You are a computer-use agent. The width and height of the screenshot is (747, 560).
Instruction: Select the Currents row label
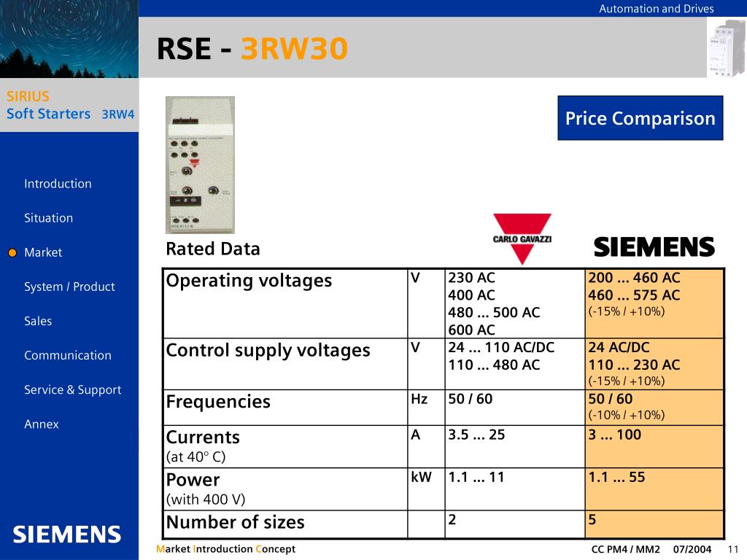pos(203,437)
